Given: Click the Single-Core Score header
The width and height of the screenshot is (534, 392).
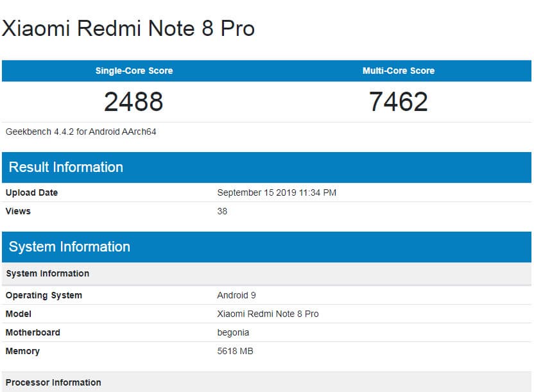Looking at the screenshot, I should coord(134,71).
